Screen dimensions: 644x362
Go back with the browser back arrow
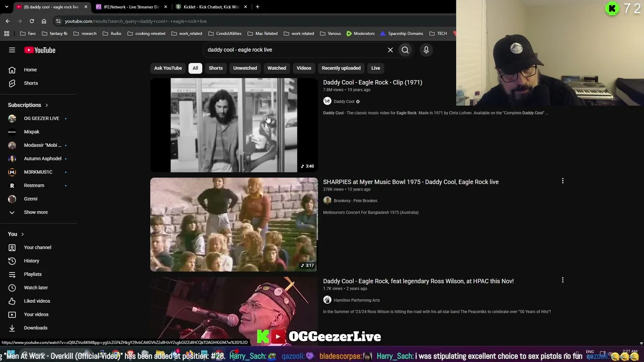pos(8,21)
